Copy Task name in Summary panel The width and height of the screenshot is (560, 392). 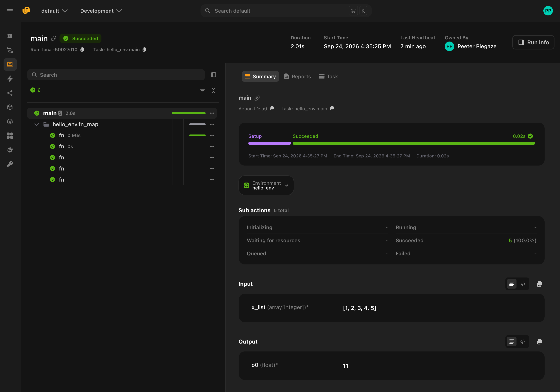coord(332,108)
